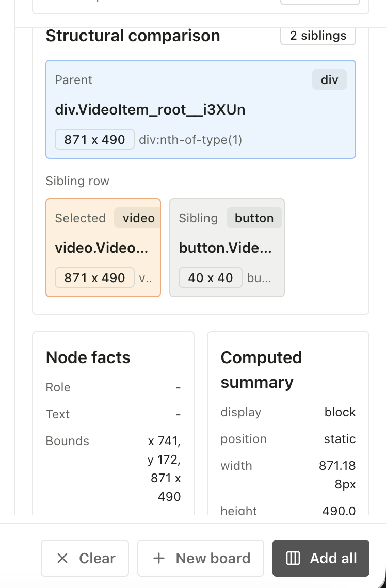Click the columns icon in Add all
Screen dimensions: 386x588
293,558
